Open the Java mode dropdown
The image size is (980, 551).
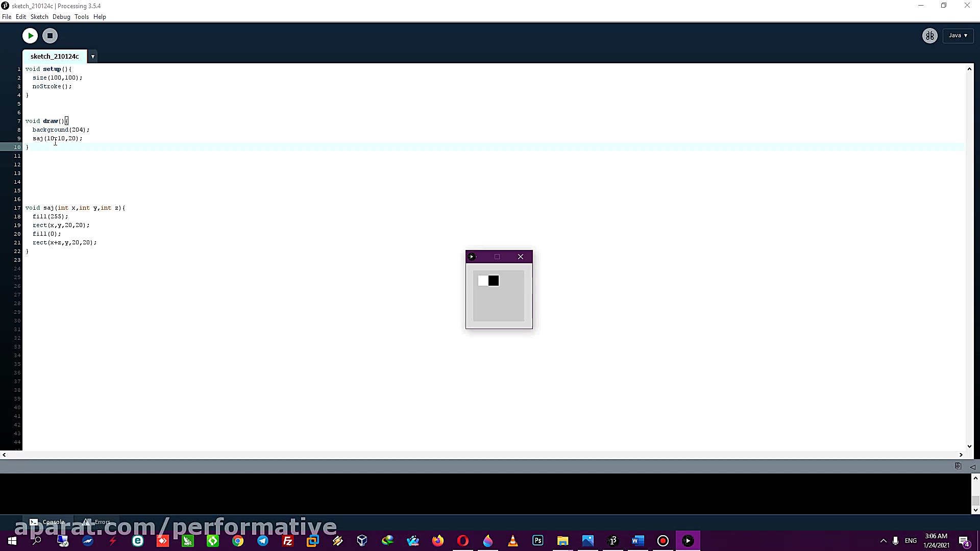(958, 36)
